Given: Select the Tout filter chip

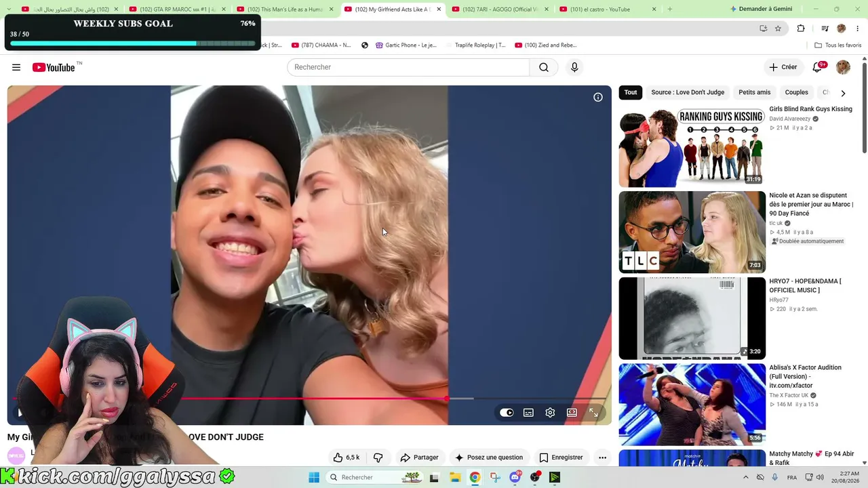Looking at the screenshot, I should point(631,92).
